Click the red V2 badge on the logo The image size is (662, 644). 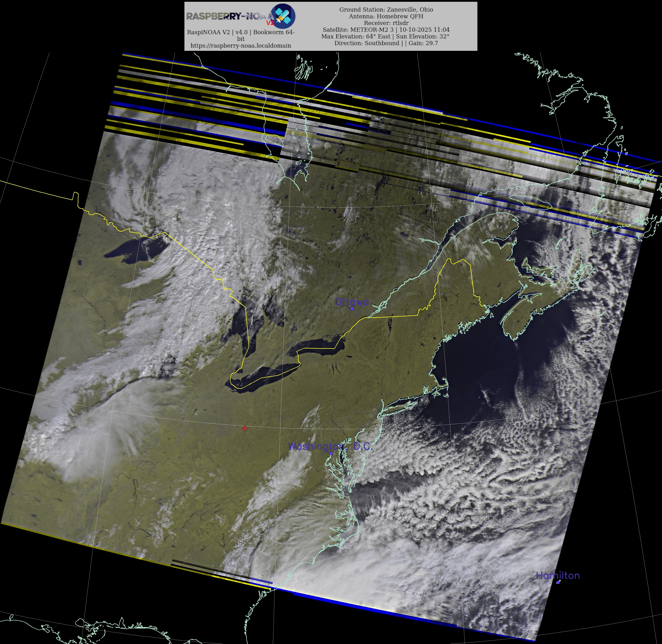(x=270, y=23)
